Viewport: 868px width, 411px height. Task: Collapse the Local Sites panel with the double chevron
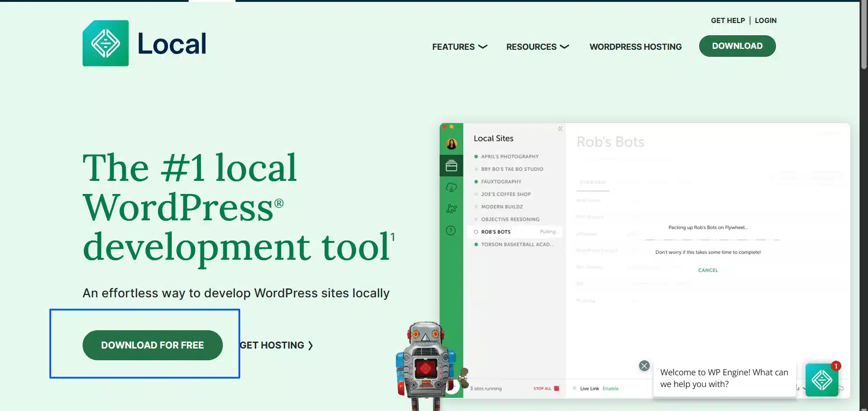560,129
